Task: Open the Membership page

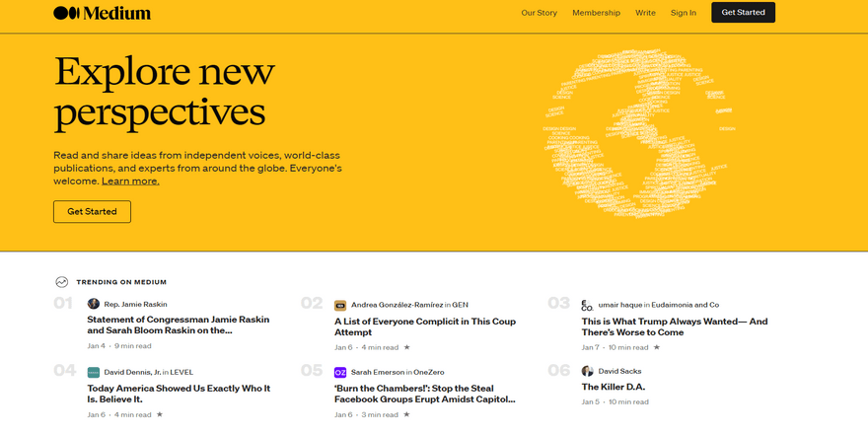Action: coord(596,13)
